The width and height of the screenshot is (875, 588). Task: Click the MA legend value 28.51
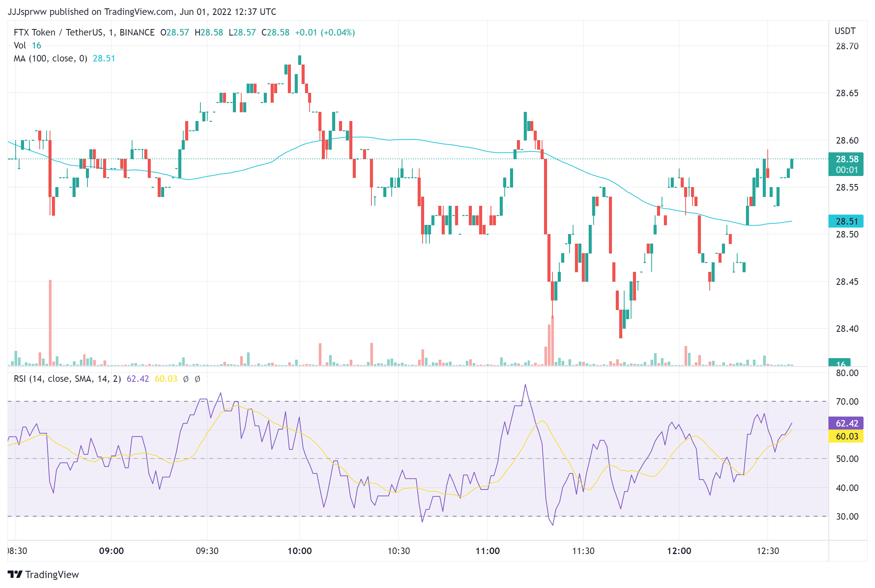(104, 58)
